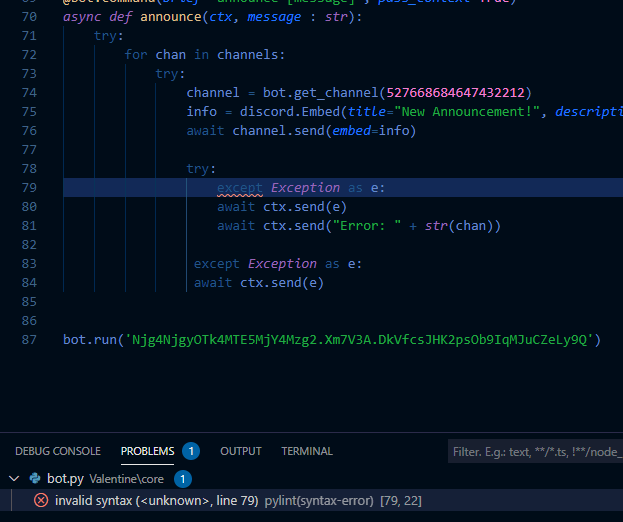Click the 'embed' keyword argument on line 76
Viewport: 623px width, 522px height.
click(x=351, y=131)
